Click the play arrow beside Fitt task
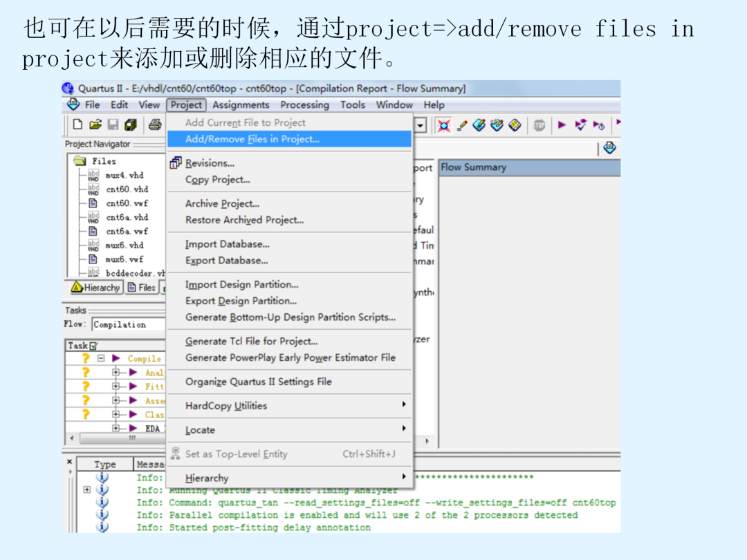This screenshot has height=560, width=747. (x=133, y=386)
